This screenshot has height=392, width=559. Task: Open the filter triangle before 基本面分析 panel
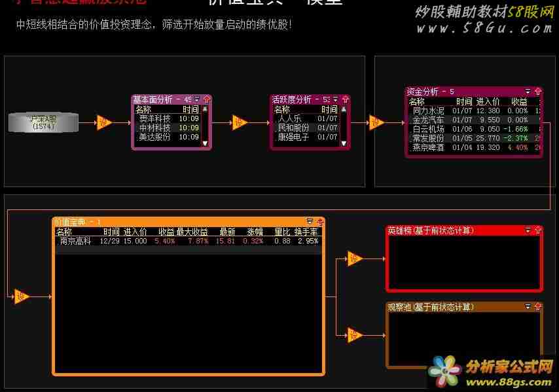[103, 122]
